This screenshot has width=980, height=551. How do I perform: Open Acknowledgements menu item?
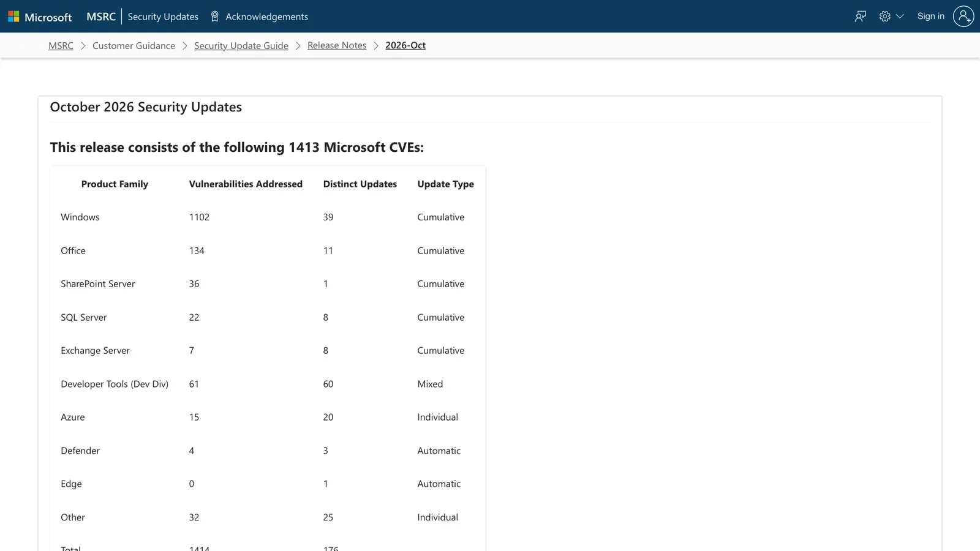coord(266,17)
